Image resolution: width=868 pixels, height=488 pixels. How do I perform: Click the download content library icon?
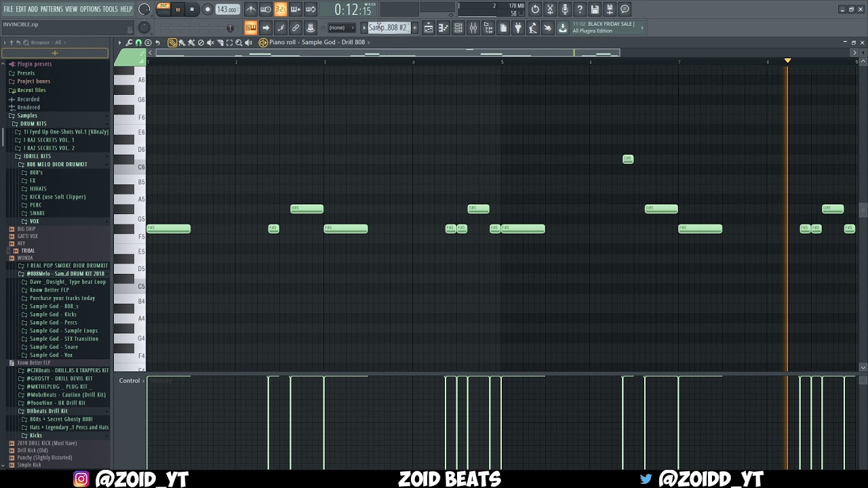[563, 28]
